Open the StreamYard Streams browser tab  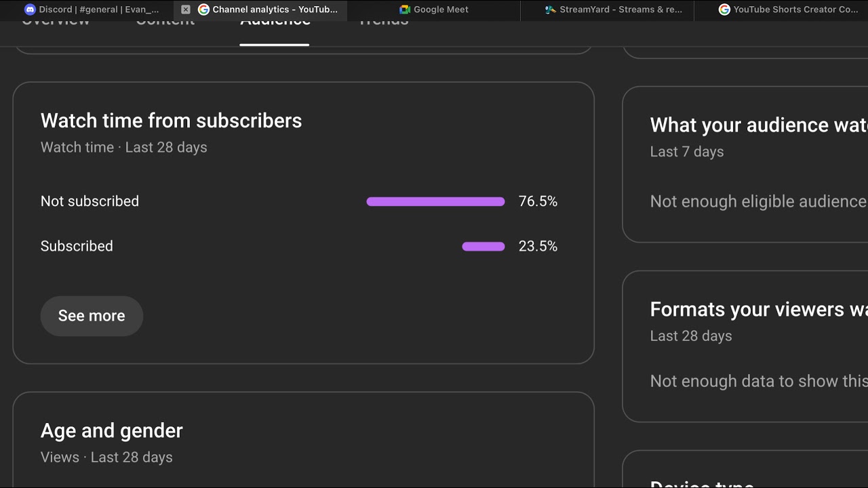tap(608, 9)
